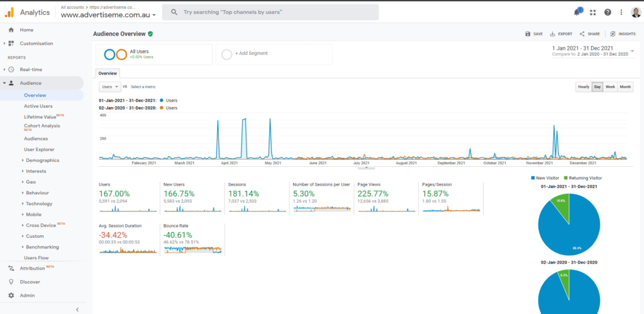Screen dimensions: 644x314
Task: Open the notifications bell
Action: tap(577, 13)
